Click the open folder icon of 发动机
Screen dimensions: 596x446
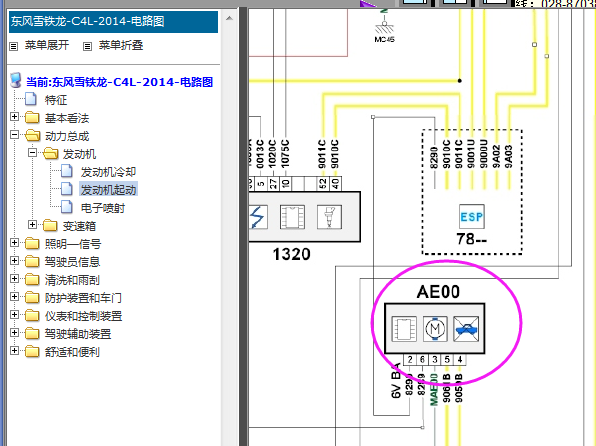click(x=51, y=153)
